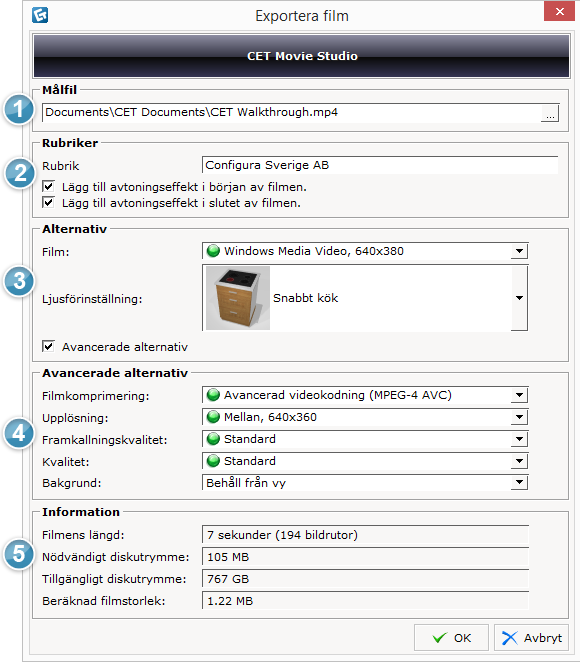The height and width of the screenshot is (662, 580).
Task: Open the Film format dropdown
Action: pyautogui.click(x=519, y=251)
